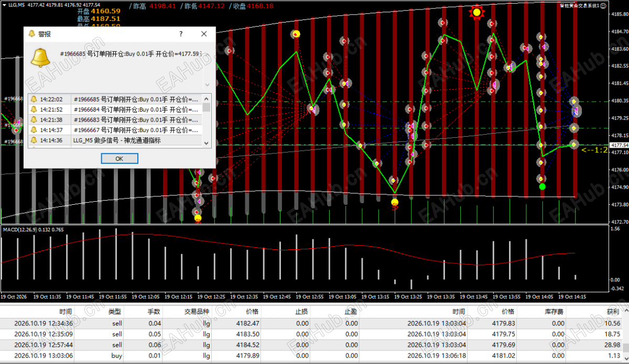The image size is (629, 364).
Task: Click the alert message text for #1966685
Action: [129, 54]
